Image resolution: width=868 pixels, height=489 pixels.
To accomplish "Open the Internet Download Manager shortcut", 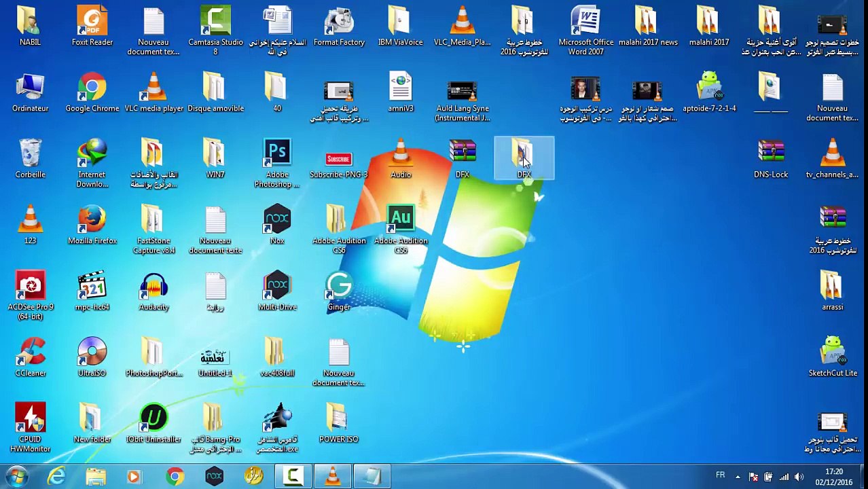I will (92, 163).
